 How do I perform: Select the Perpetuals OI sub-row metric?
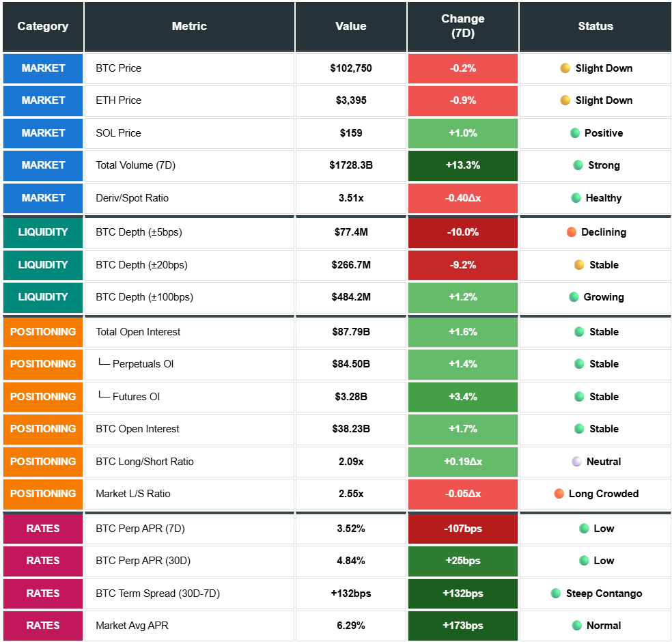[x=143, y=364]
